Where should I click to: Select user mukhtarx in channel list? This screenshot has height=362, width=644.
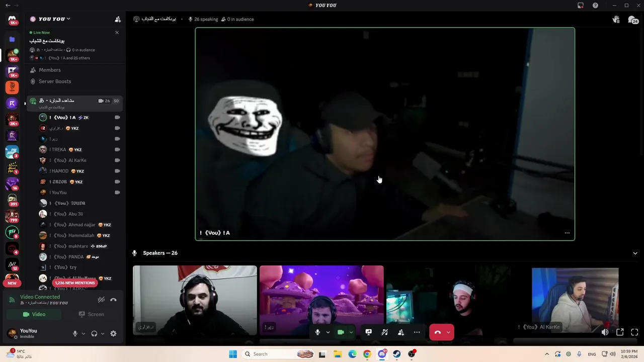80,246
